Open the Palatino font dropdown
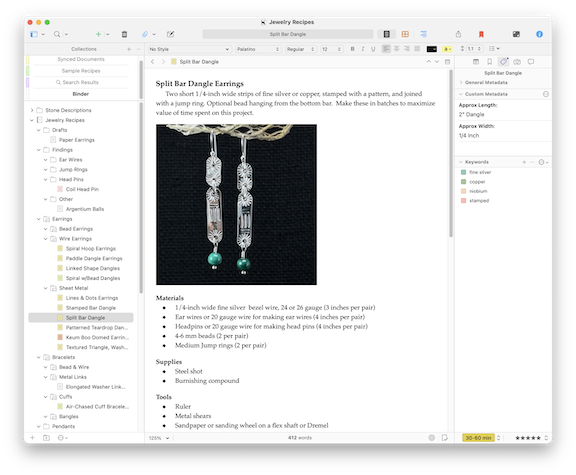 tap(258, 49)
